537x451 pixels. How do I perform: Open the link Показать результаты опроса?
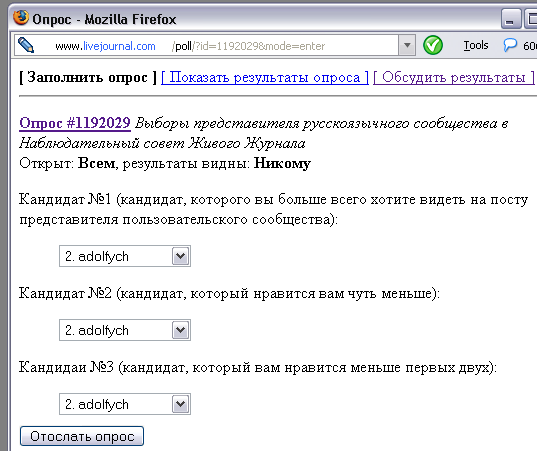pyautogui.click(x=265, y=77)
